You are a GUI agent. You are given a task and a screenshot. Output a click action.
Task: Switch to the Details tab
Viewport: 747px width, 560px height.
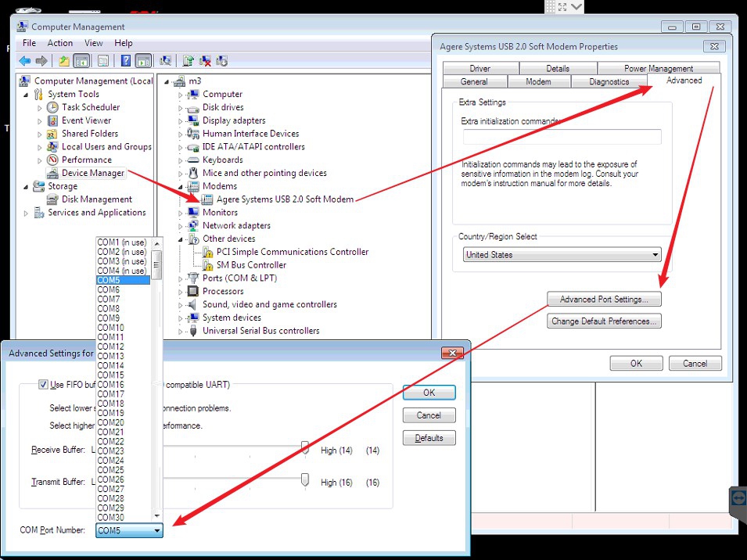tap(558, 68)
